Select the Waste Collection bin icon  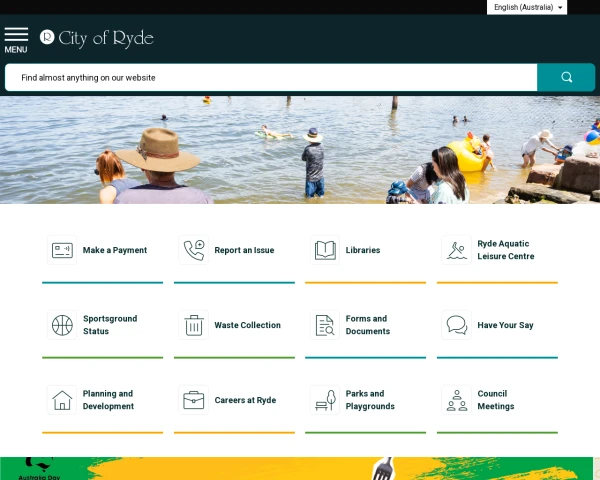click(193, 325)
